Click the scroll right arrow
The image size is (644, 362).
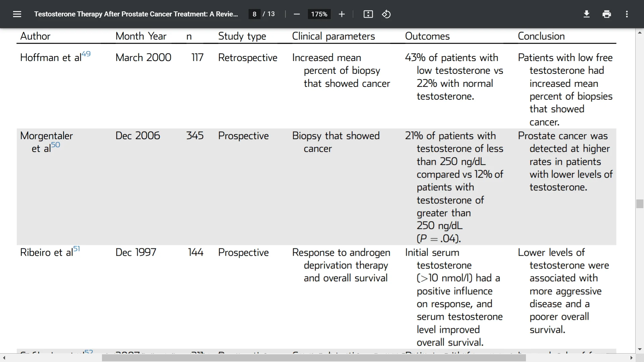[632, 358]
